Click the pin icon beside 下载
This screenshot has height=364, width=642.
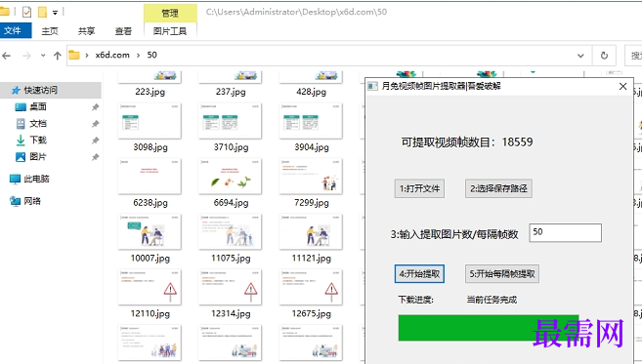pos(95,141)
